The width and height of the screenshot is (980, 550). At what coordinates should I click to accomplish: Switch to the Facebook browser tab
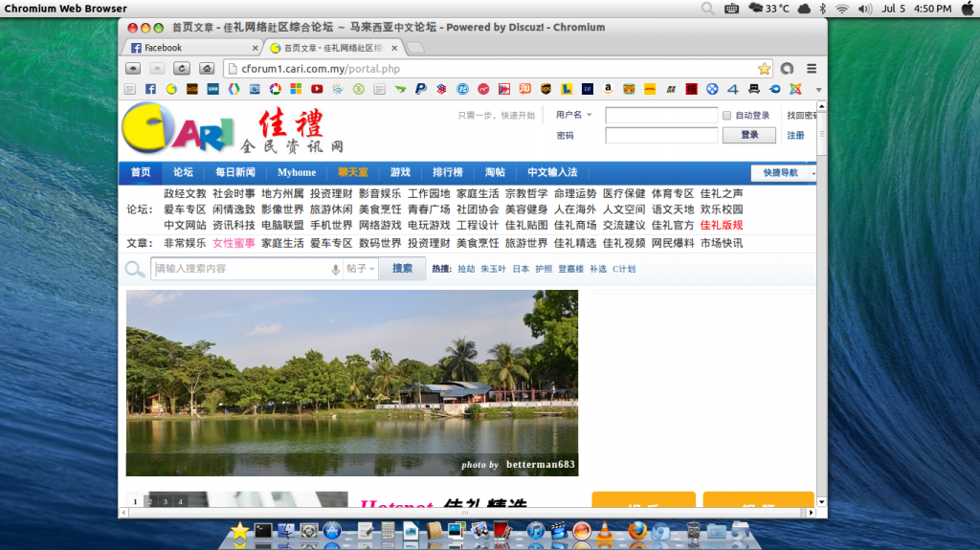click(x=189, y=47)
